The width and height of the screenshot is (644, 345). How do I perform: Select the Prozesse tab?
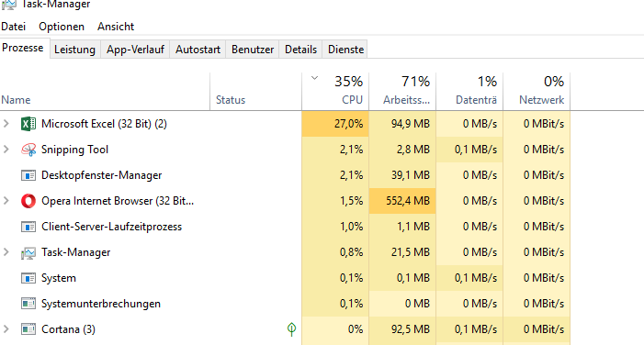click(23, 48)
